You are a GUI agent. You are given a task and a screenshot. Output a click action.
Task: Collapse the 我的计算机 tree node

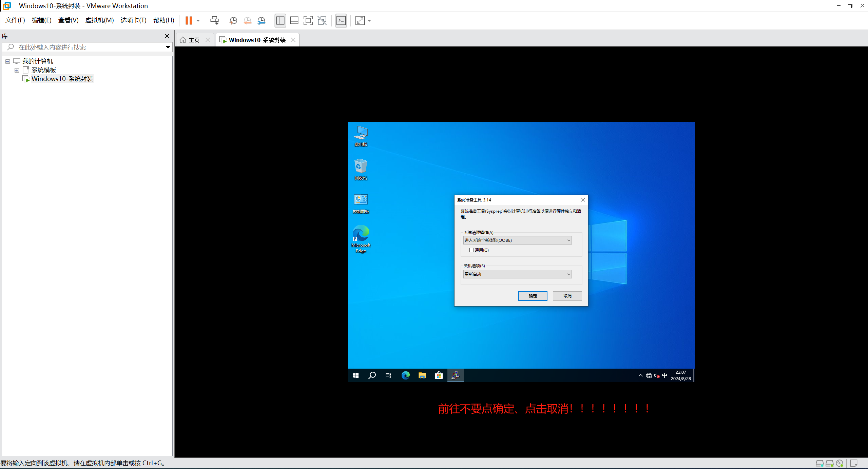8,62
